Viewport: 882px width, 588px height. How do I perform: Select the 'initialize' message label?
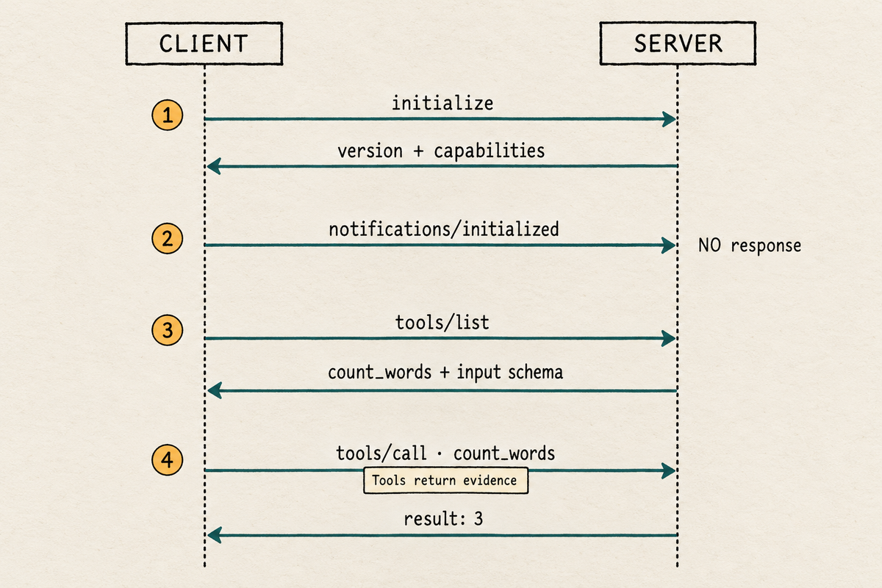pyautogui.click(x=442, y=103)
